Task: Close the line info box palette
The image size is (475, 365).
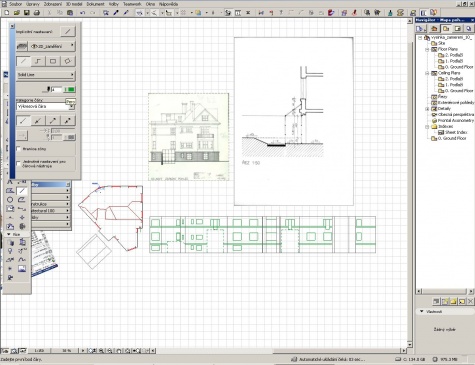Action: click(x=12, y=26)
